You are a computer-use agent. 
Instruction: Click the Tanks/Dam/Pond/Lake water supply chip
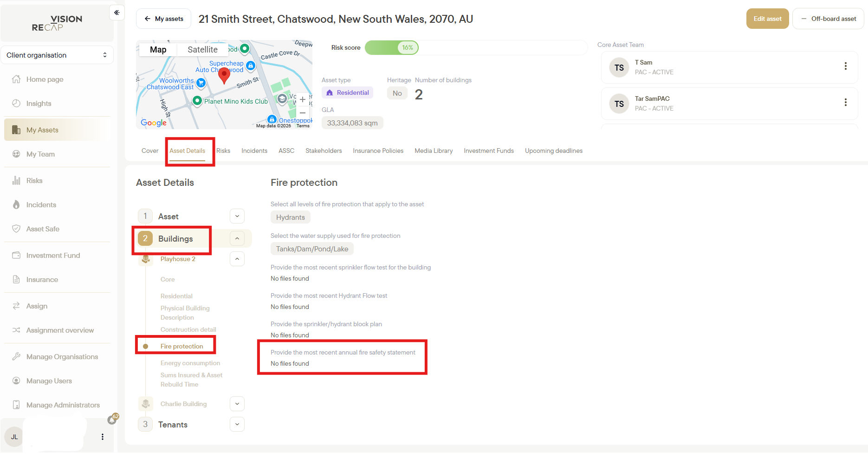click(x=312, y=249)
